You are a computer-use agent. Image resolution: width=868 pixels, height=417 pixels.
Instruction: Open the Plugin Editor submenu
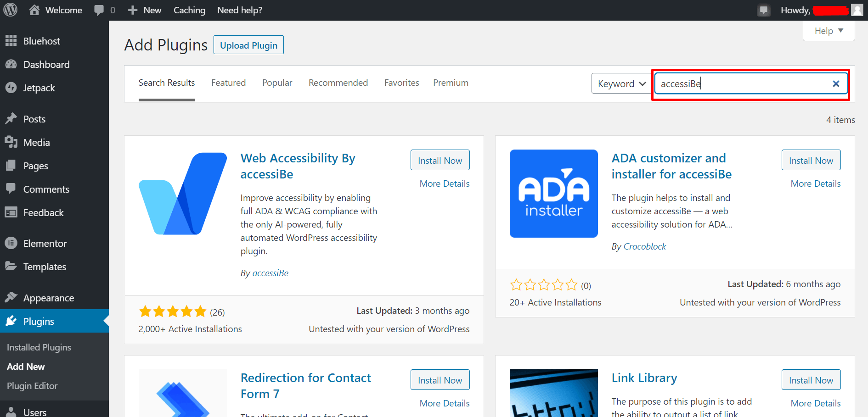point(32,386)
